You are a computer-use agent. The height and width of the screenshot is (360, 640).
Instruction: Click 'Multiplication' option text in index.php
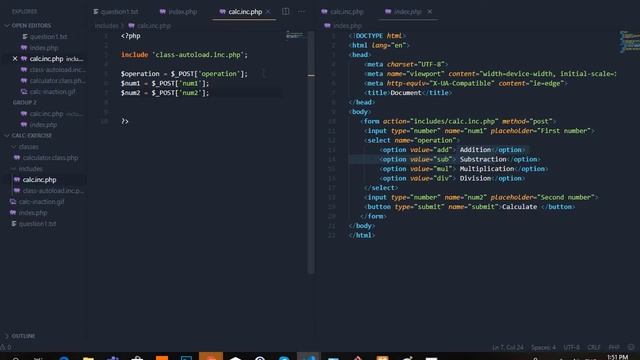pyautogui.click(x=487, y=169)
